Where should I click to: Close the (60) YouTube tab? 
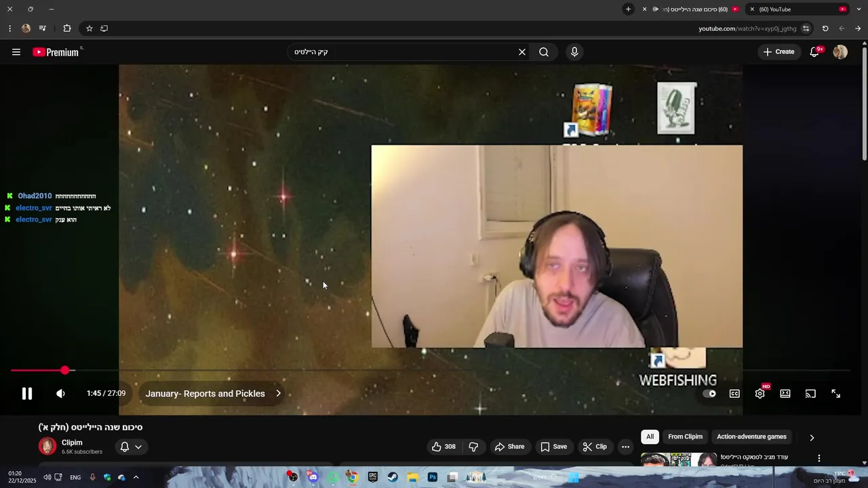[x=752, y=9]
